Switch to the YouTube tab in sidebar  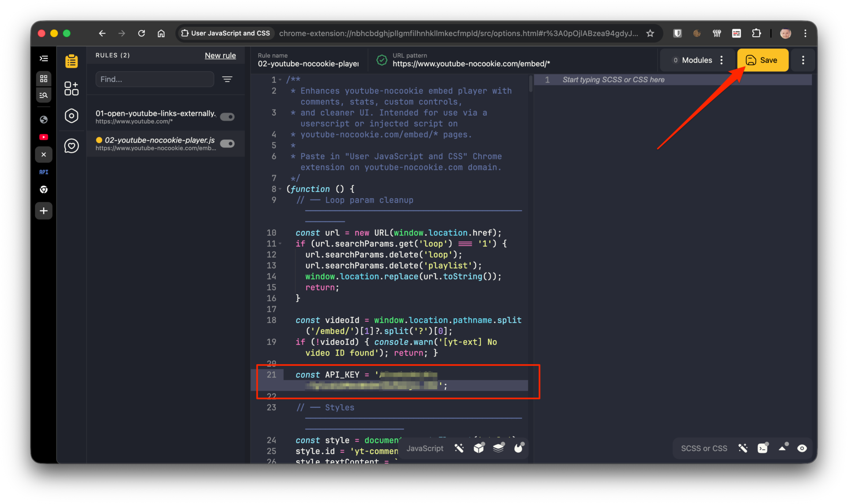[x=44, y=137]
